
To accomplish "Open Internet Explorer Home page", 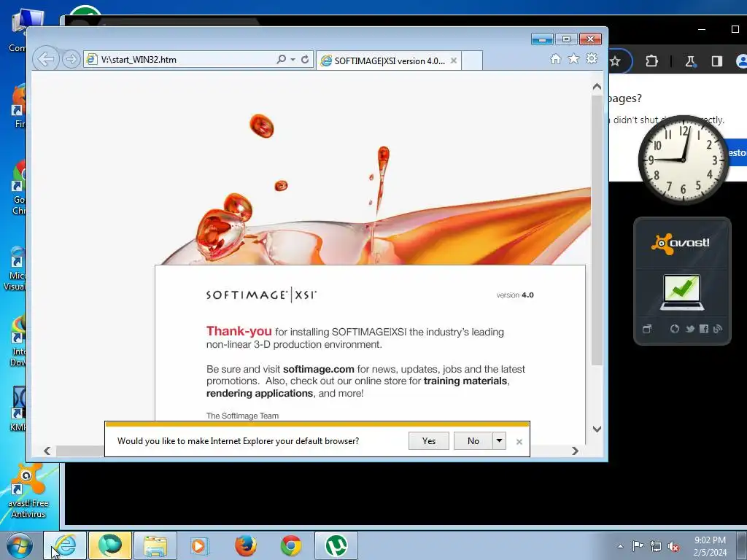I will [555, 58].
